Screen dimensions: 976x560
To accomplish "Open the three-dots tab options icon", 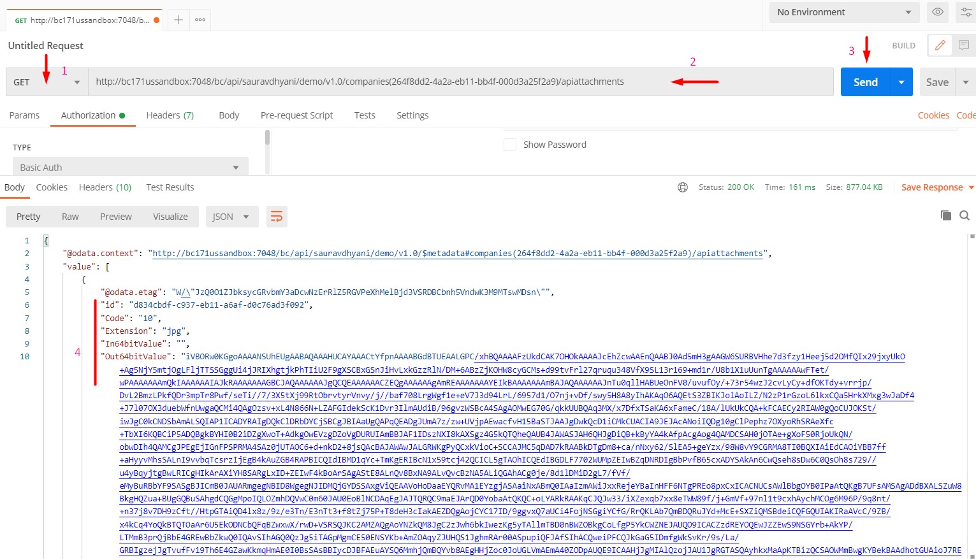I will [x=200, y=20].
